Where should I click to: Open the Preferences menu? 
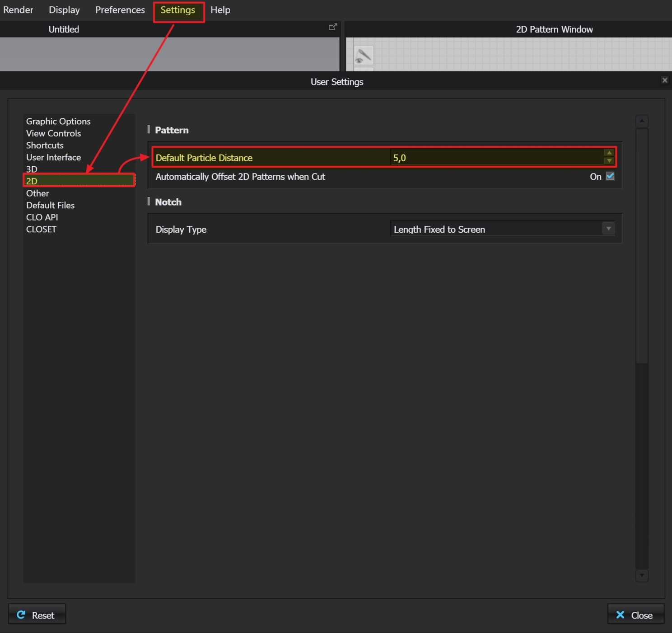pyautogui.click(x=120, y=10)
